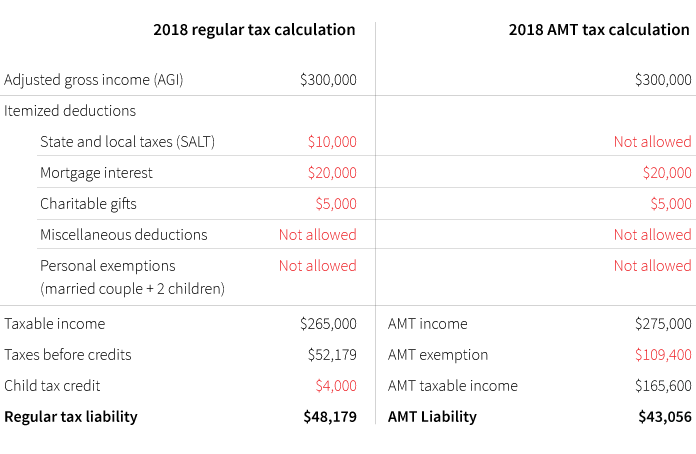Click the Charitable gifts row label
Image resolution: width=696 pixels, height=454 pixels.
88,203
